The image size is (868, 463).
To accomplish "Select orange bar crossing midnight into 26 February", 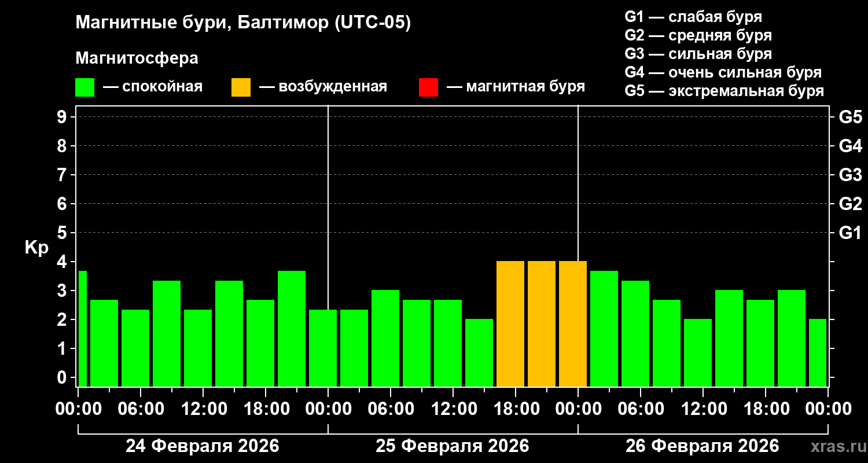I will 573,324.
